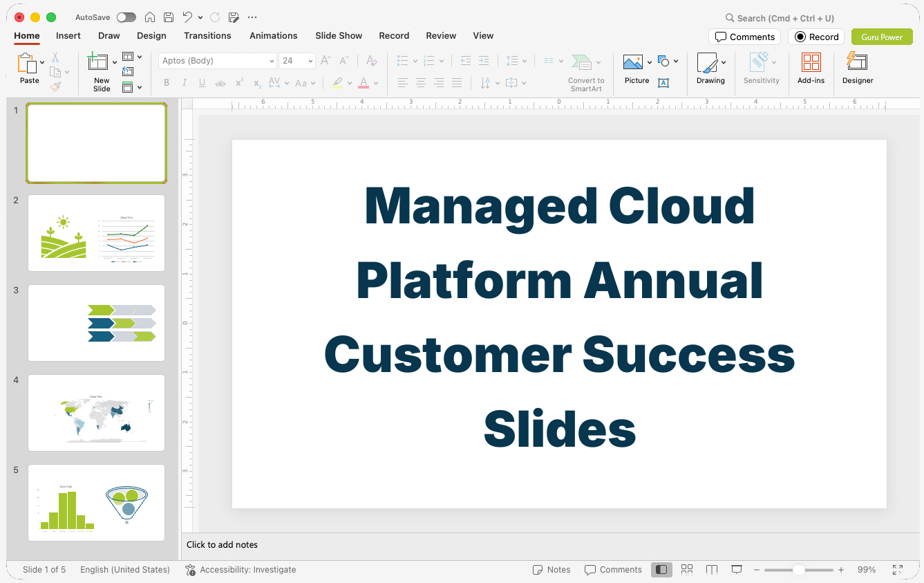This screenshot has width=924, height=583.
Task: Click Convert to SmartArt
Action: pos(586,72)
